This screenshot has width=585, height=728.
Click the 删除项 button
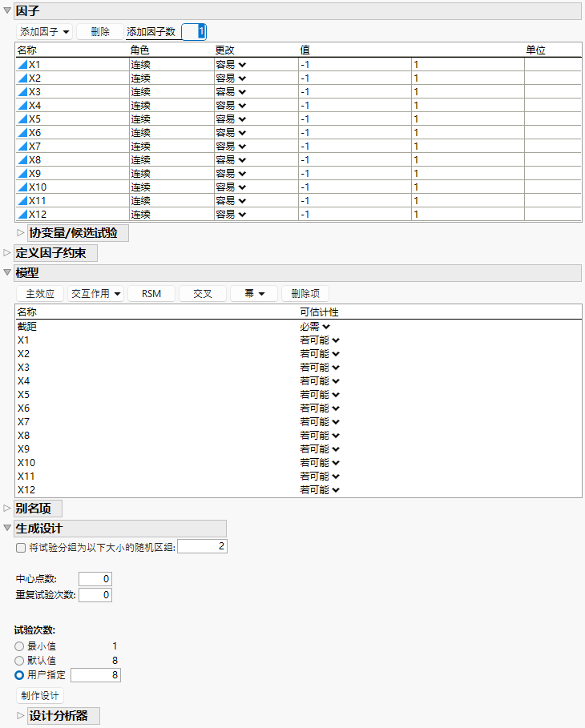[x=305, y=293]
